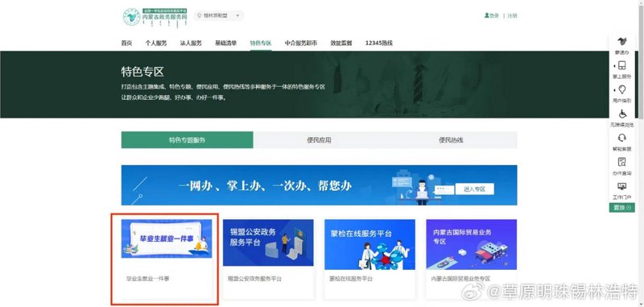Image resolution: width=644 pixels, height=307 pixels.
Task: Open the 效能监督 menu item
Action: [x=341, y=43]
